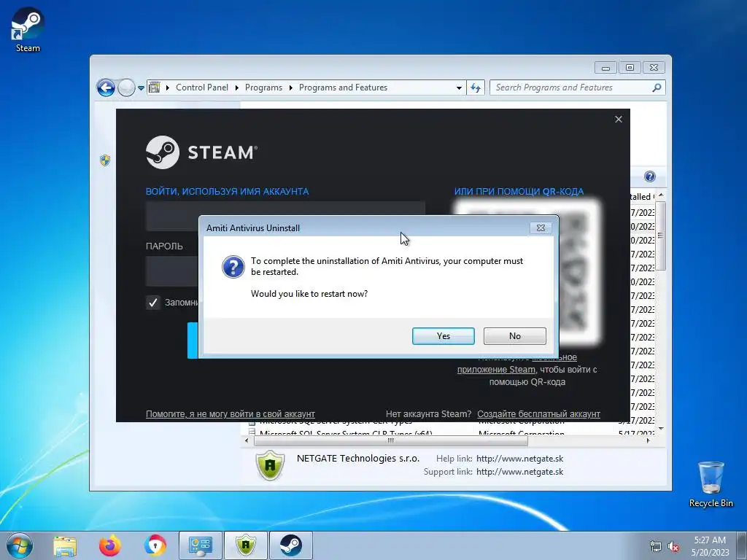Click horizontal scrollbar left arrow
The image size is (747, 560).
coord(247,441)
